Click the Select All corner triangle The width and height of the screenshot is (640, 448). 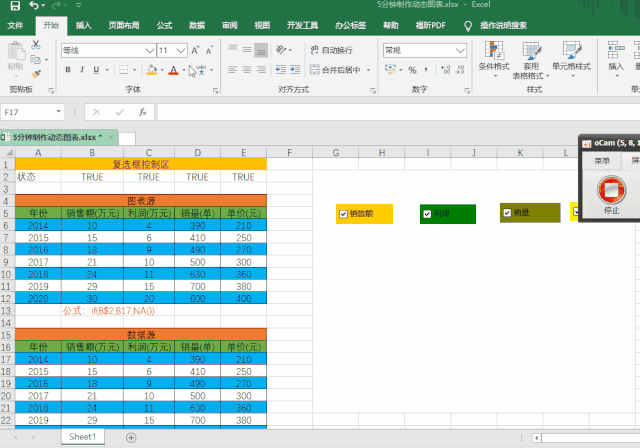tap(8, 153)
